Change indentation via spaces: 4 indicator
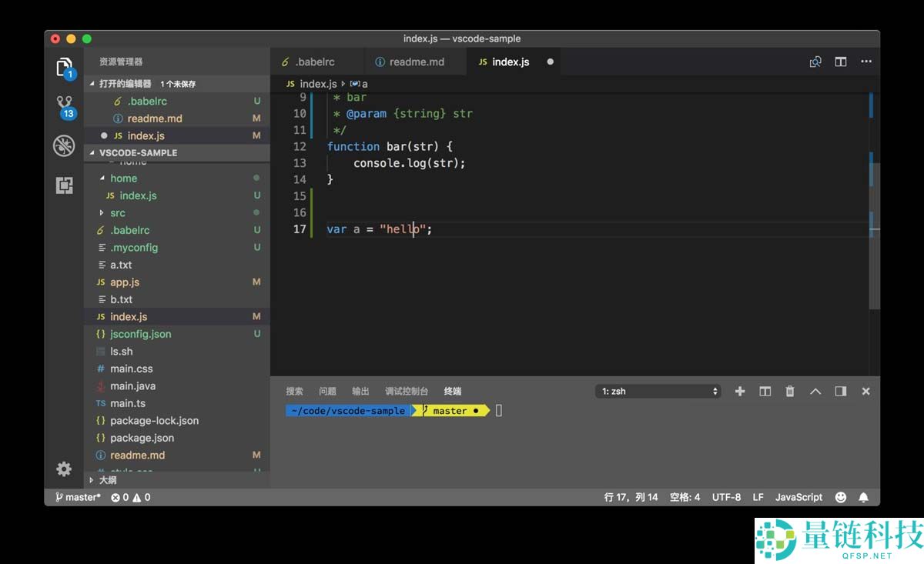 pos(685,497)
